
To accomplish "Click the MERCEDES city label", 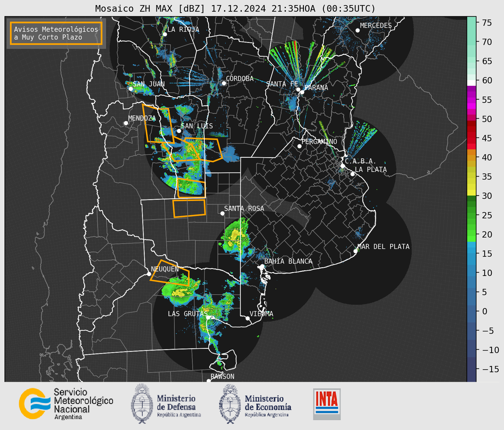I will [x=376, y=26].
